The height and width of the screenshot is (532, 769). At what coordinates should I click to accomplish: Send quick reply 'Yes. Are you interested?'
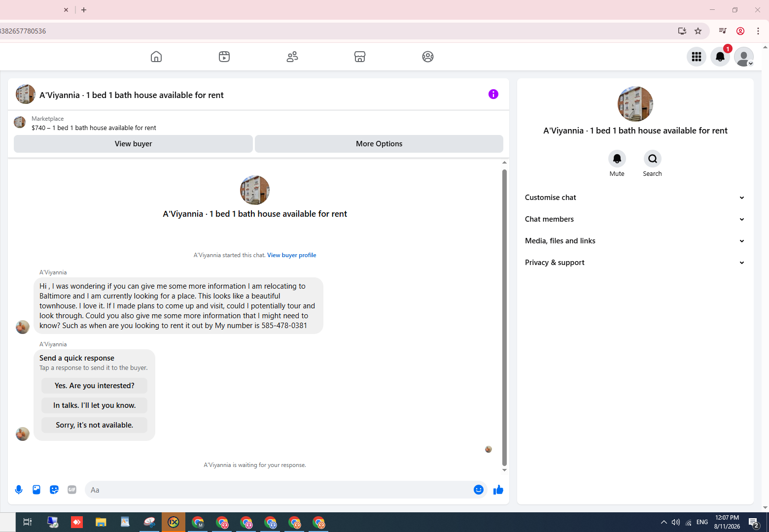click(94, 386)
